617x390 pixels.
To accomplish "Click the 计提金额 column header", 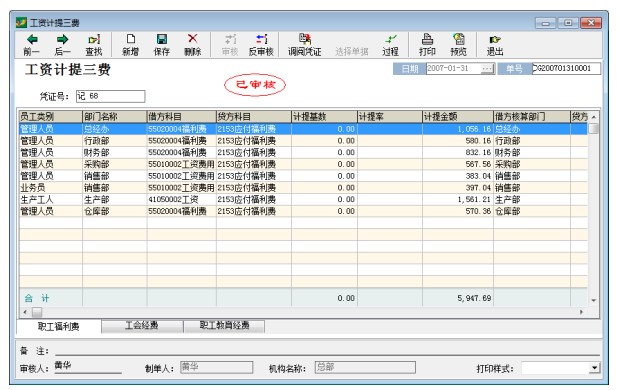I will [458, 116].
